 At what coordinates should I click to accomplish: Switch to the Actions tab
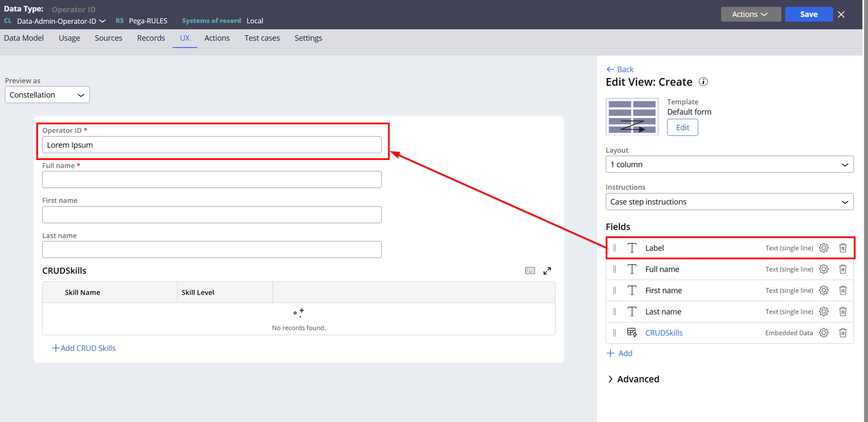click(217, 38)
